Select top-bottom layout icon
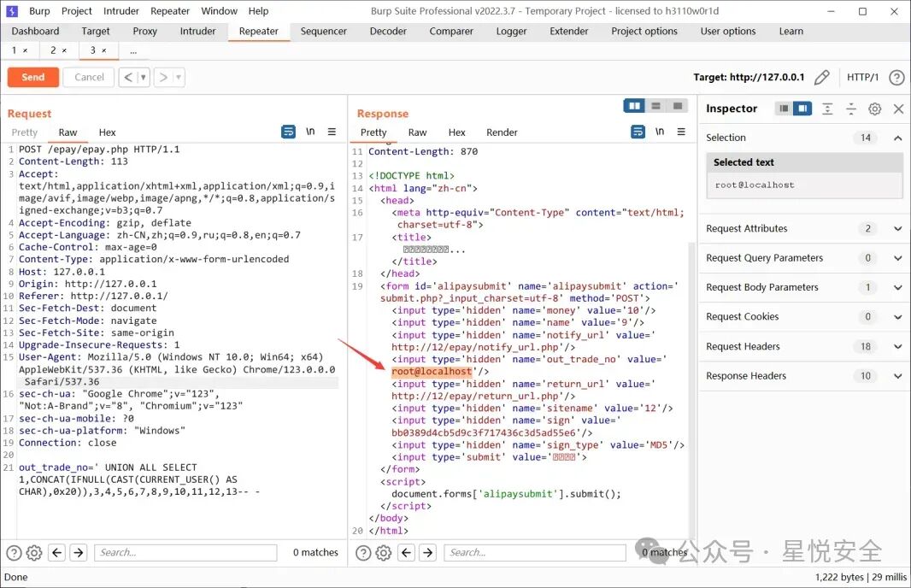This screenshot has height=588, width=911. pos(656,106)
